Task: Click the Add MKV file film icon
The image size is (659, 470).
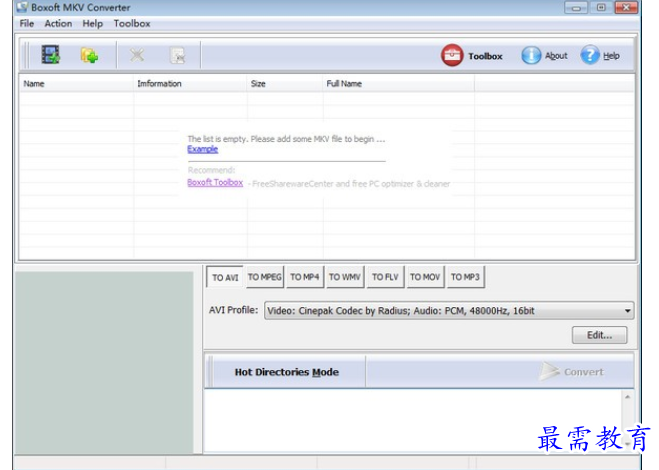Action: tap(50, 55)
